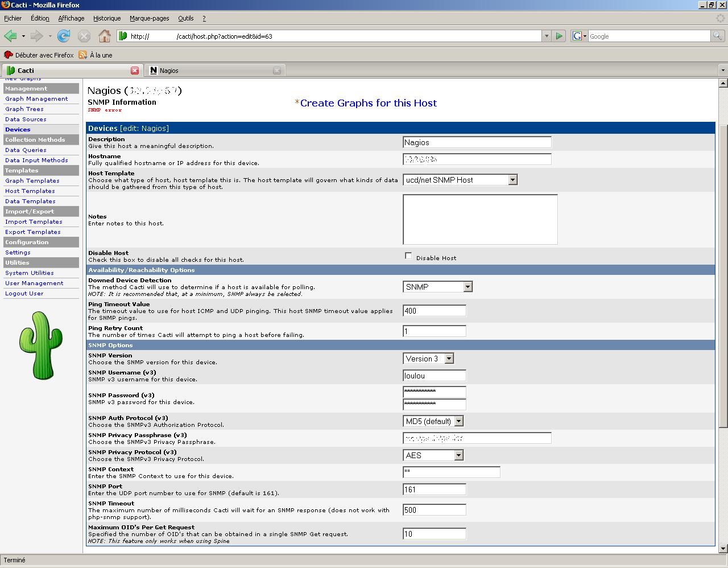Open the Marque-pages menu
The width and height of the screenshot is (728, 568).
(x=150, y=18)
